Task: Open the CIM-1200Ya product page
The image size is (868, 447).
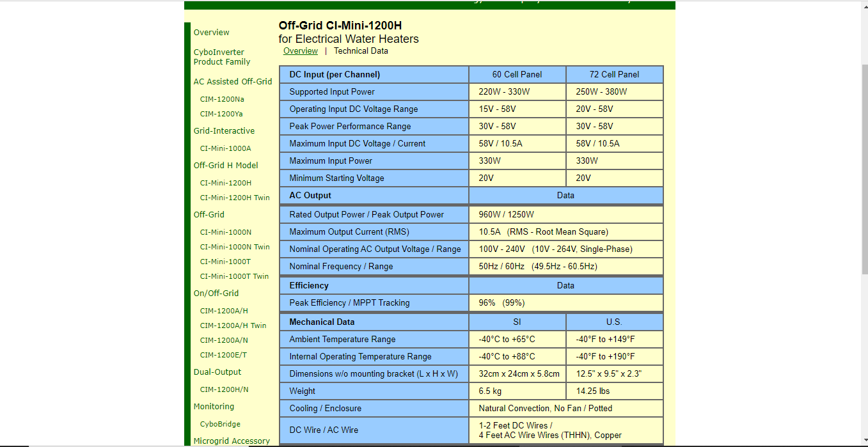Action: click(221, 114)
